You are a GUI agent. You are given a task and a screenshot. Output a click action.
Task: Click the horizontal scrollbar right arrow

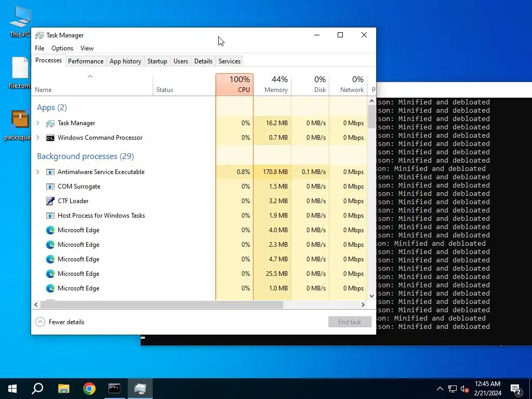pos(363,304)
